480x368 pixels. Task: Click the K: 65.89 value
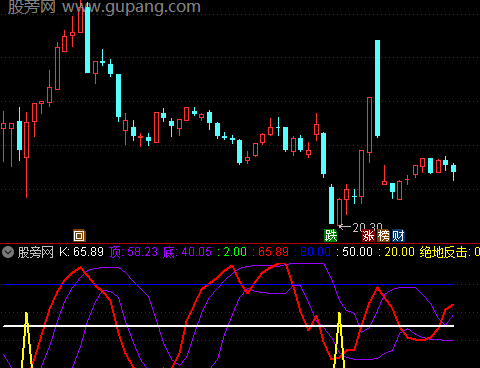pos(81,252)
